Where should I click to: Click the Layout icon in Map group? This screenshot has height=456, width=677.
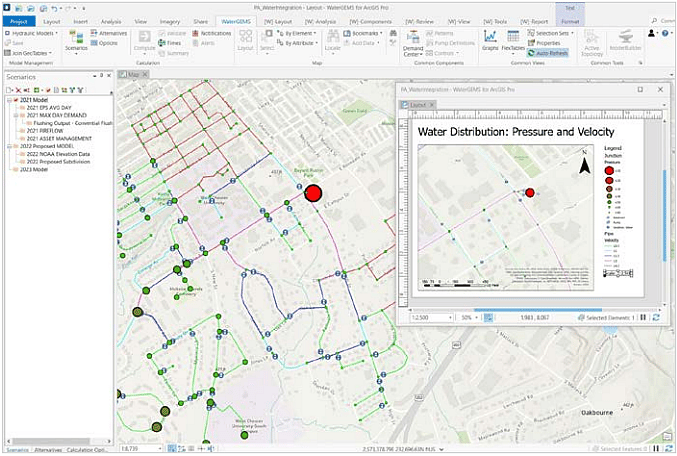(x=245, y=36)
